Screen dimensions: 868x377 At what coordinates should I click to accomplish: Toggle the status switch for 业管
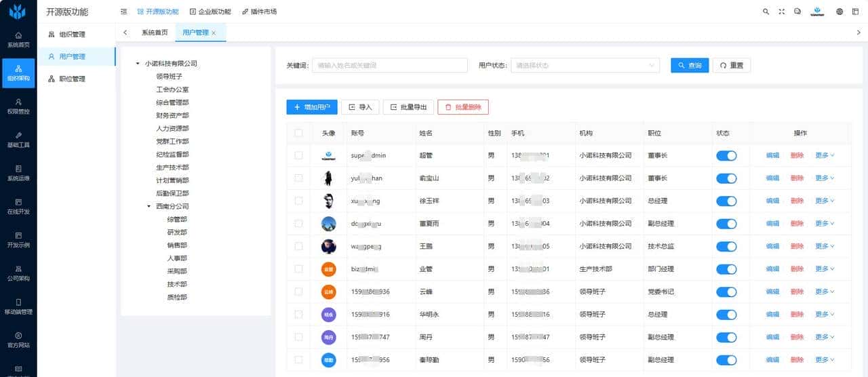726,269
